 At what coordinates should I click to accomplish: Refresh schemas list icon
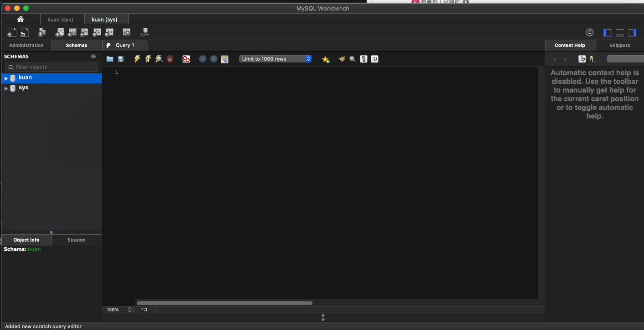[x=93, y=57]
